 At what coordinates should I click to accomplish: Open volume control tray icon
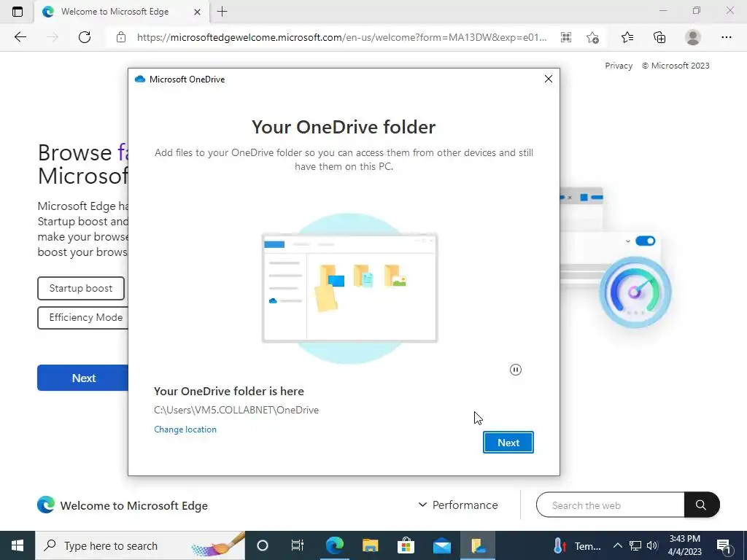[652, 545]
